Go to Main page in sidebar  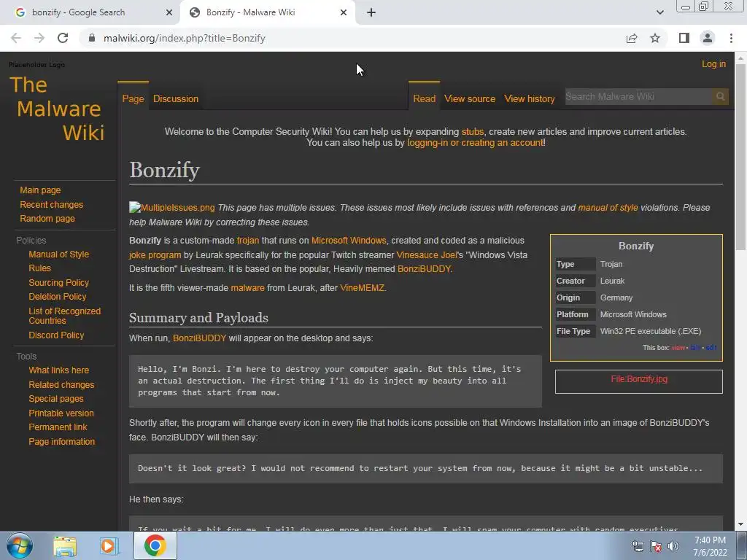[x=40, y=190]
